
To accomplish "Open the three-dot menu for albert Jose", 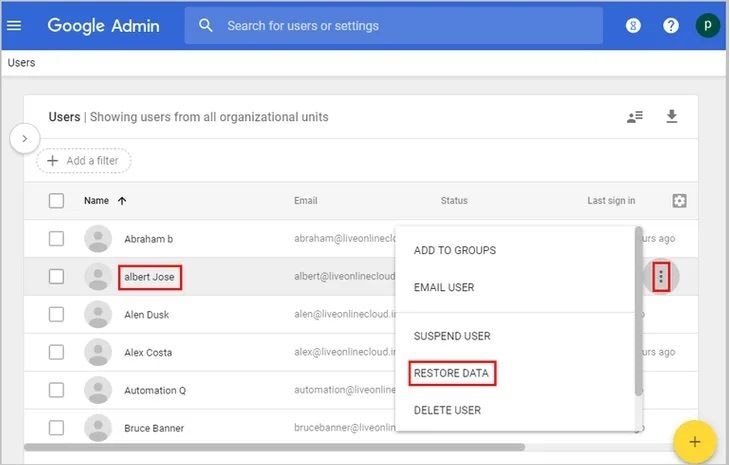I will click(660, 276).
